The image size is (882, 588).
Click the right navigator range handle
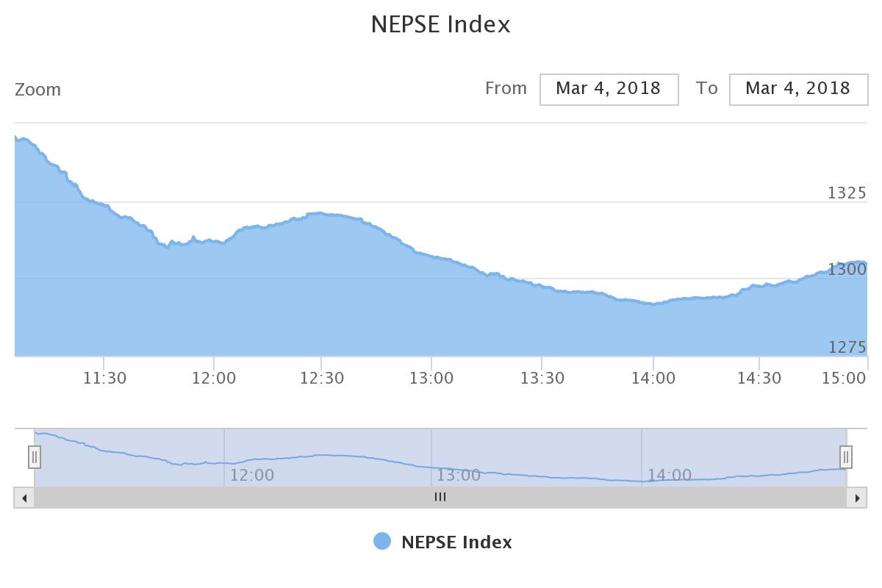[846, 457]
